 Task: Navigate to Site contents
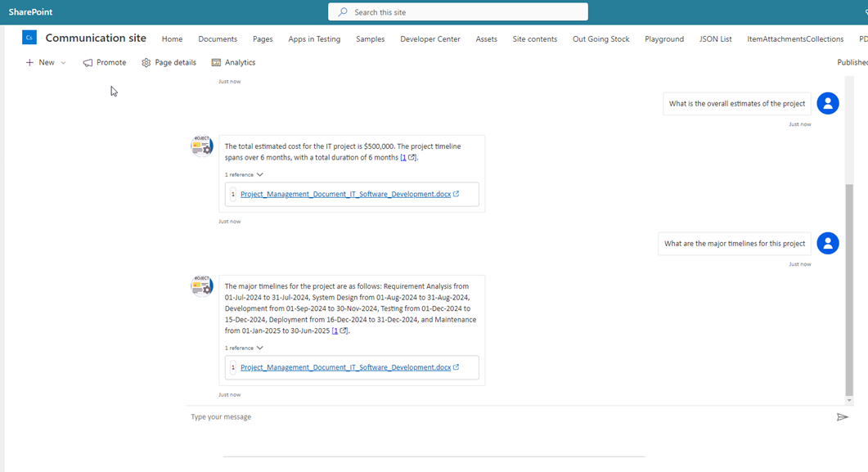[x=534, y=38]
